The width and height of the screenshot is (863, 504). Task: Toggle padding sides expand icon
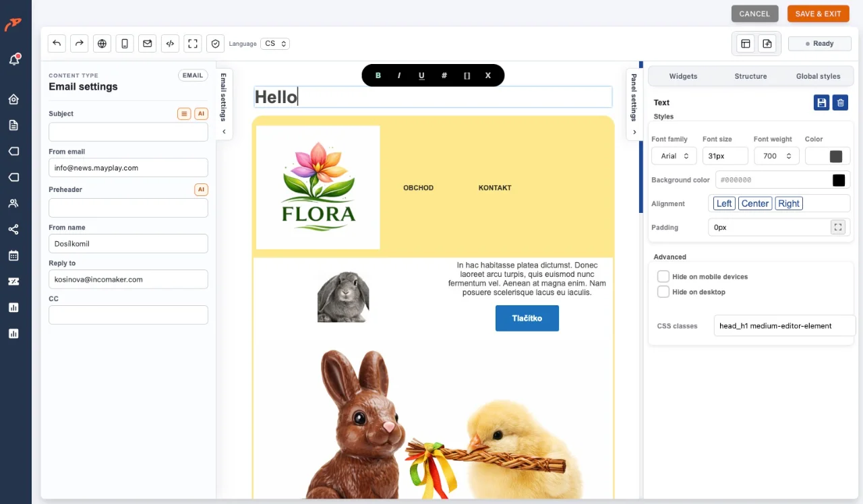tap(838, 227)
